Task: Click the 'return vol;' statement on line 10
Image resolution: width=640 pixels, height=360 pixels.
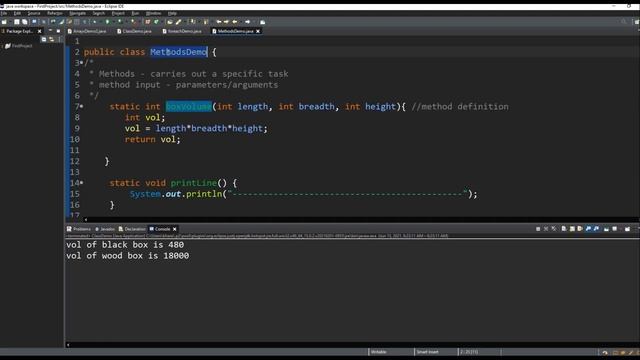Action: point(152,139)
